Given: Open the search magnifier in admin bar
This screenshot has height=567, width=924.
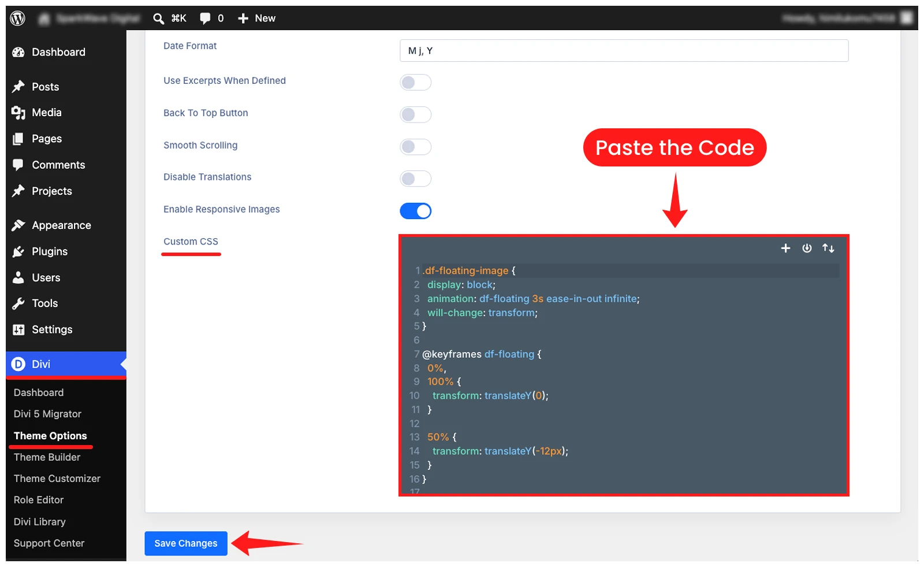Looking at the screenshot, I should tap(158, 18).
